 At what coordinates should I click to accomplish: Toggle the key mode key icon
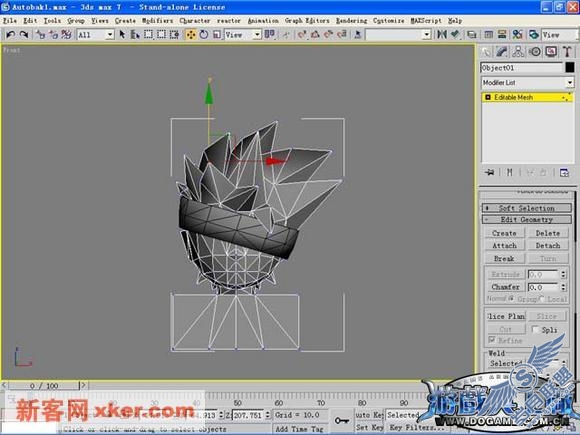point(341,421)
